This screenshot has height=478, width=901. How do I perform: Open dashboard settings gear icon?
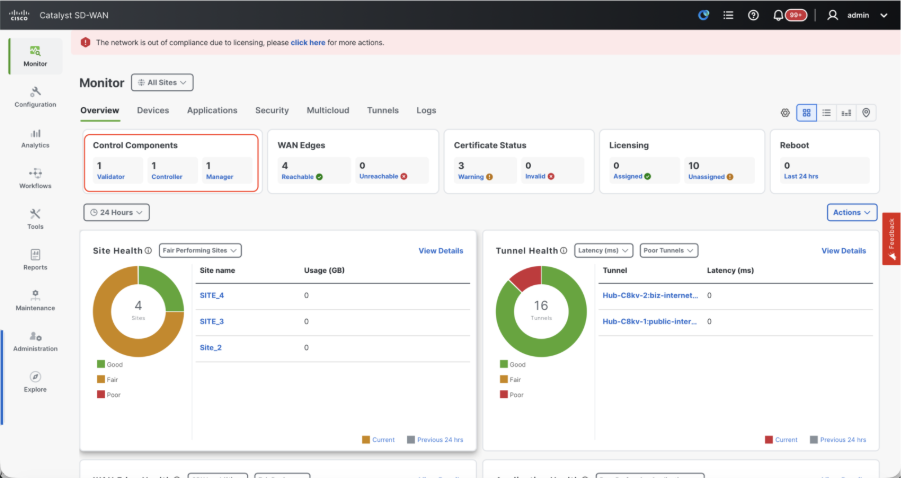(x=785, y=113)
